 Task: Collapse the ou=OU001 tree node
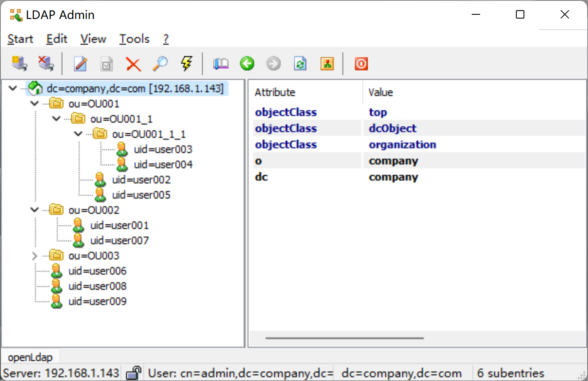pos(35,104)
